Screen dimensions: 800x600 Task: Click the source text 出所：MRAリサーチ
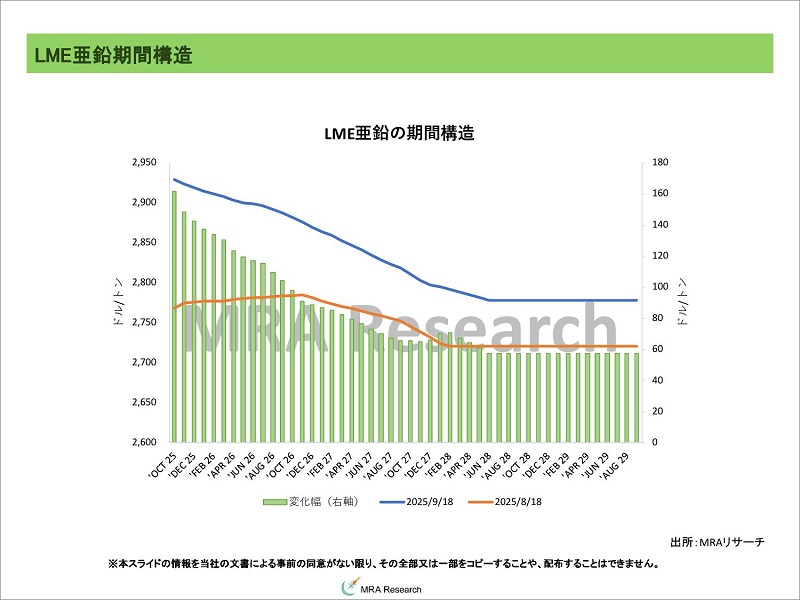(730, 541)
